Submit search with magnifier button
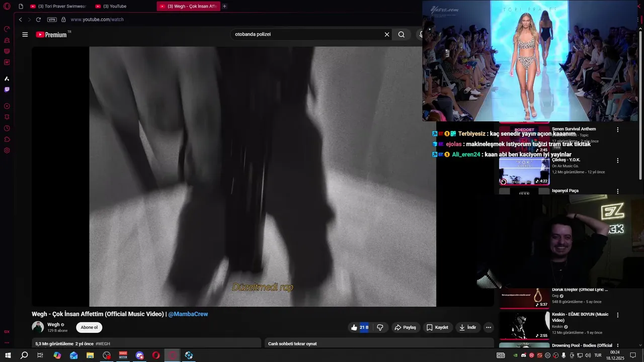 401,35
